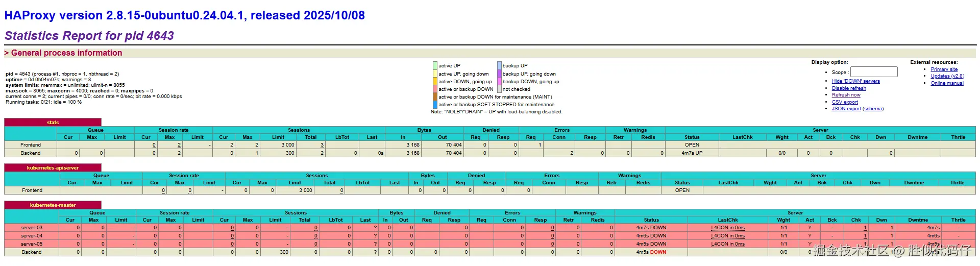
Task: Click 'L4CON in 0ms' for server-04
Action: click(728, 236)
